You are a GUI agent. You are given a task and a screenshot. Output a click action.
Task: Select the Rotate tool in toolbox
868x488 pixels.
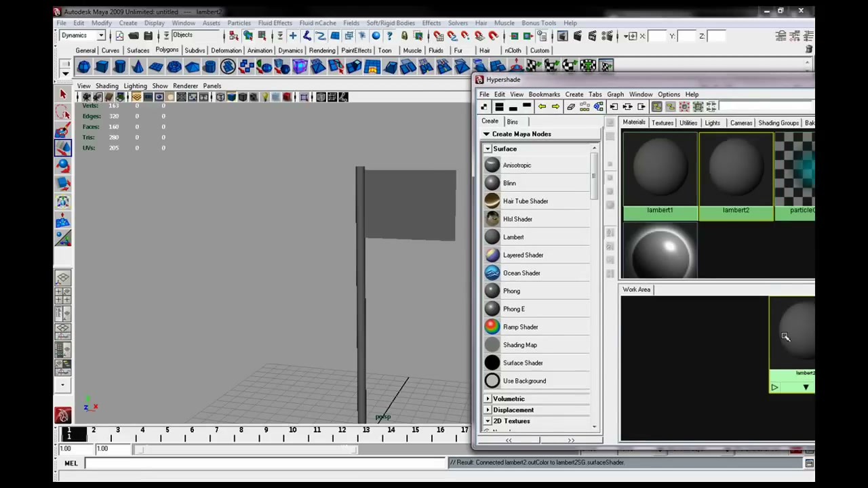63,165
